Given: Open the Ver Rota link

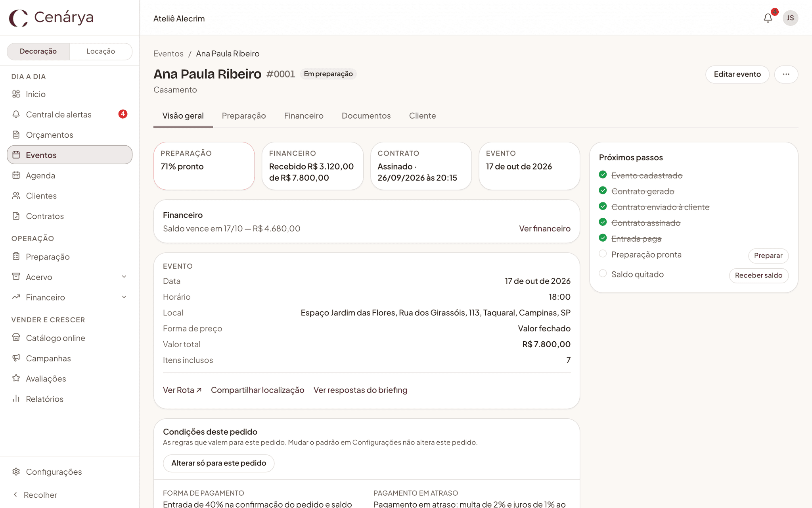Looking at the screenshot, I should (182, 390).
